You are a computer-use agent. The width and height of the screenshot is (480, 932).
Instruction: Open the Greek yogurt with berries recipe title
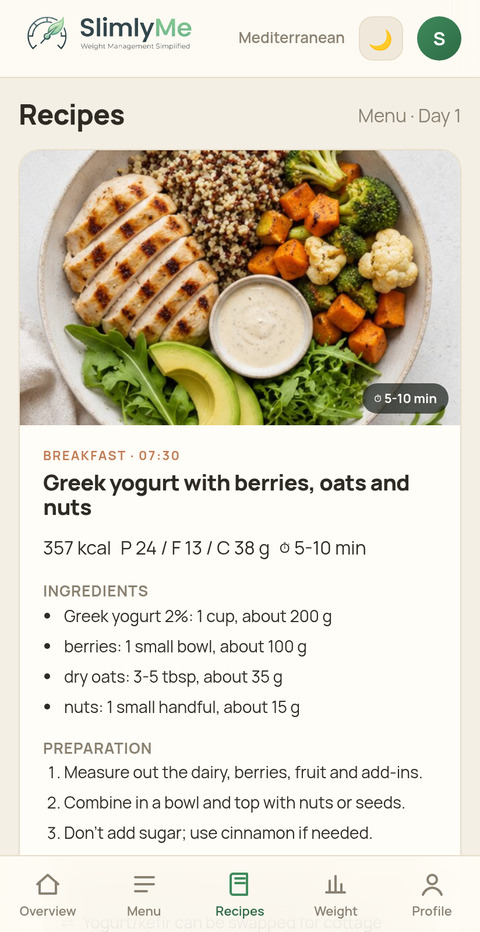[x=226, y=495]
